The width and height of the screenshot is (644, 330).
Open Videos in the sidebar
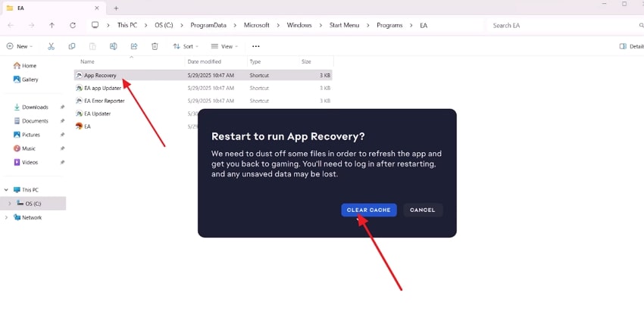tap(26, 163)
